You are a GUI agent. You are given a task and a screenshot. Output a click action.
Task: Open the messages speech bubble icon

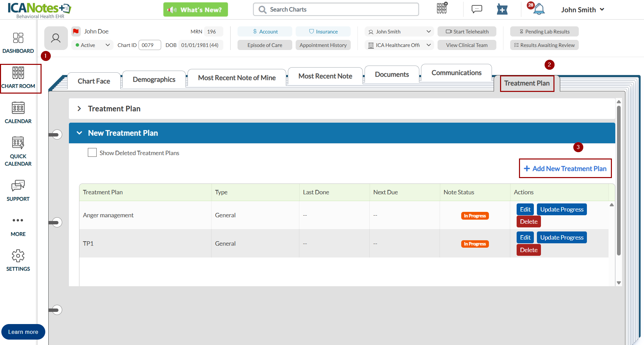(477, 9)
